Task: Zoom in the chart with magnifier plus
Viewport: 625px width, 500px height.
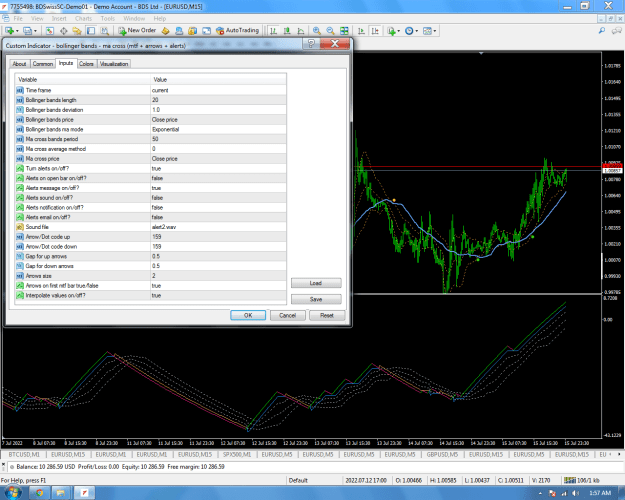Action: point(316,31)
